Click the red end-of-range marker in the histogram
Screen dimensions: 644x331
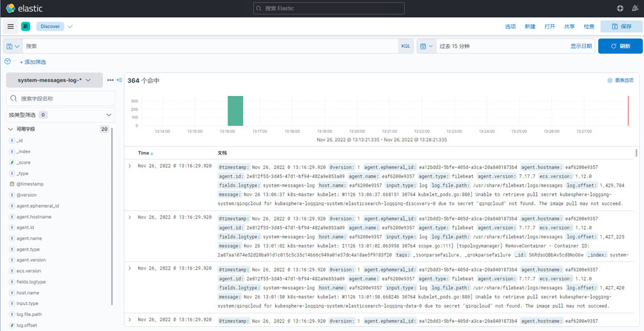[628, 111]
